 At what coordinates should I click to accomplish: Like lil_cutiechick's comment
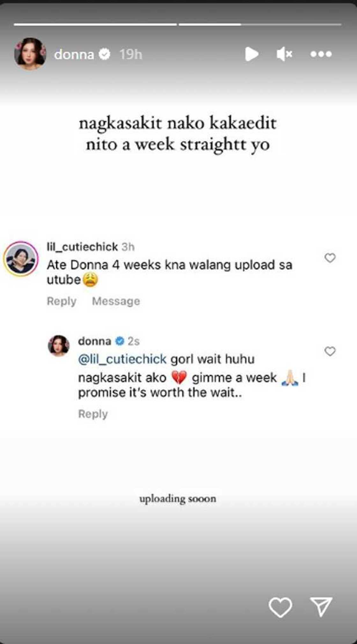coord(330,258)
